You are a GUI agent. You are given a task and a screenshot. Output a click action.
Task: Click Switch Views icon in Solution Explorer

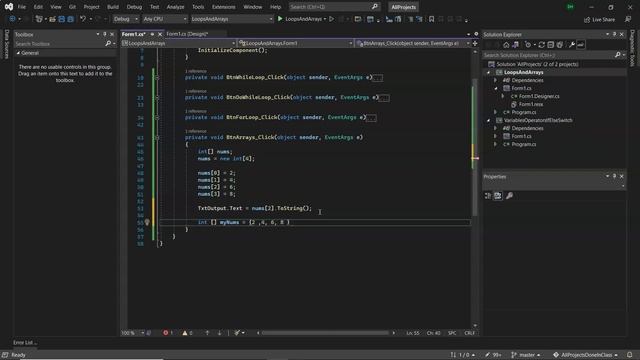pyautogui.click(x=516, y=45)
